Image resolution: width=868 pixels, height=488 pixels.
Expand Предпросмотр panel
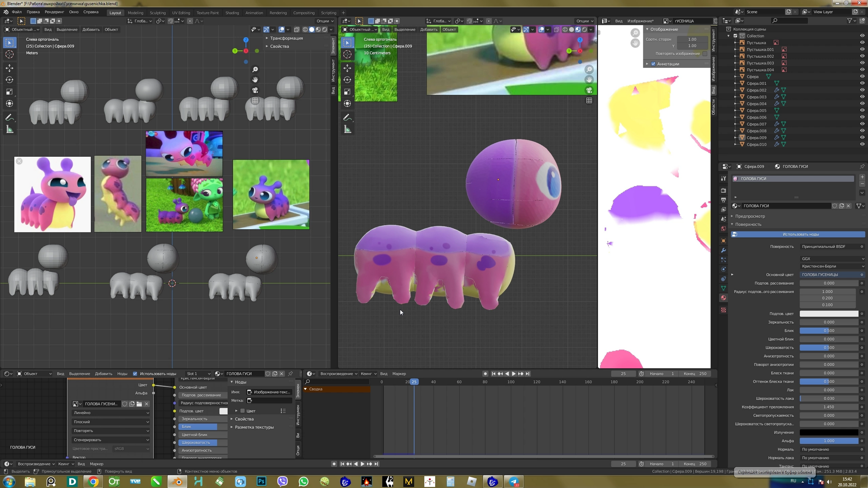pos(750,216)
